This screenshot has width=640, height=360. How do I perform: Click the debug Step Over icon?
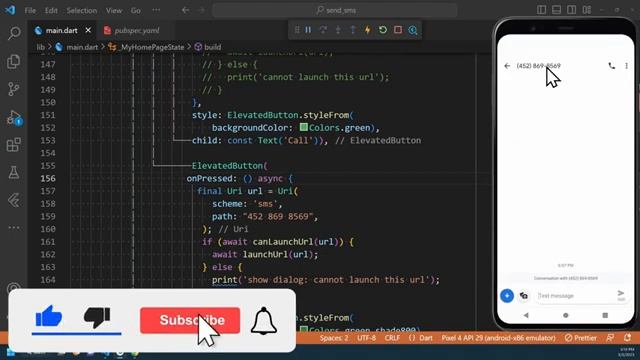[323, 30]
